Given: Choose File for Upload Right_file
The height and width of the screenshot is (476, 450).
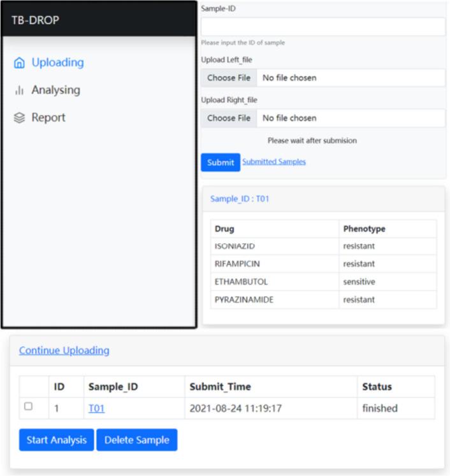Looking at the screenshot, I should click(x=229, y=118).
